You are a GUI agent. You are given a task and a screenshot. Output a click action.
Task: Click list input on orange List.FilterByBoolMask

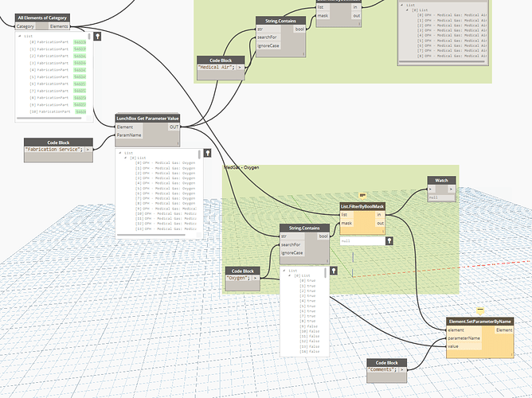(346, 215)
